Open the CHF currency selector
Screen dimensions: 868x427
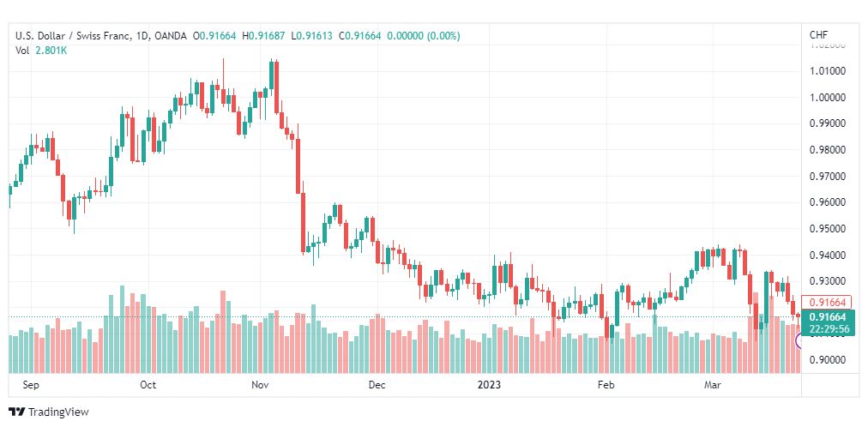click(x=819, y=35)
